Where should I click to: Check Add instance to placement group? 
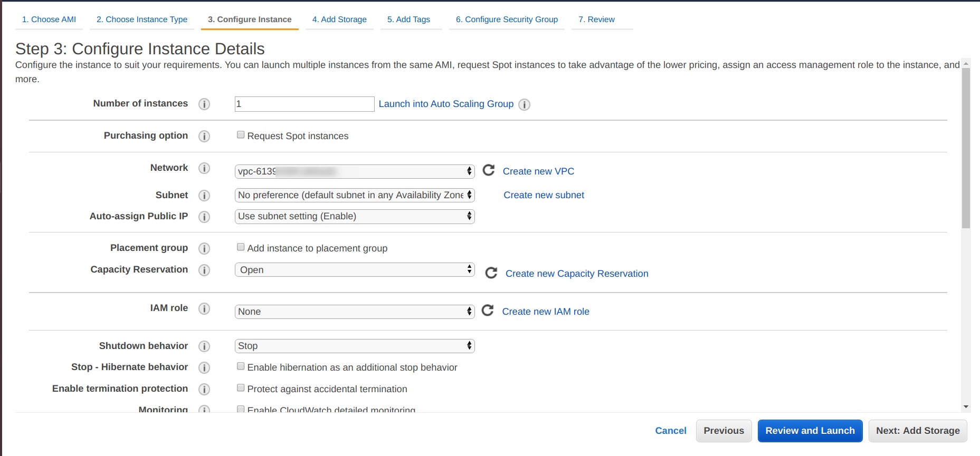tap(241, 247)
